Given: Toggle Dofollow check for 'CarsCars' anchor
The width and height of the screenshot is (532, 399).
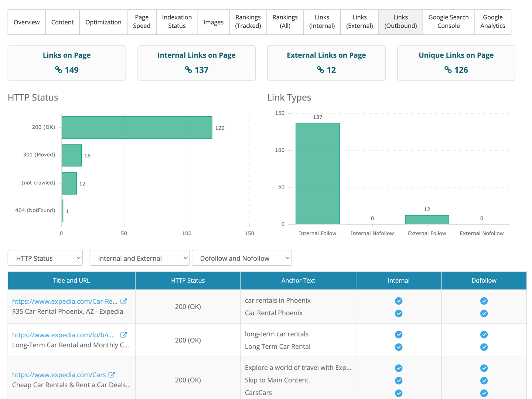Looking at the screenshot, I should (x=484, y=393).
